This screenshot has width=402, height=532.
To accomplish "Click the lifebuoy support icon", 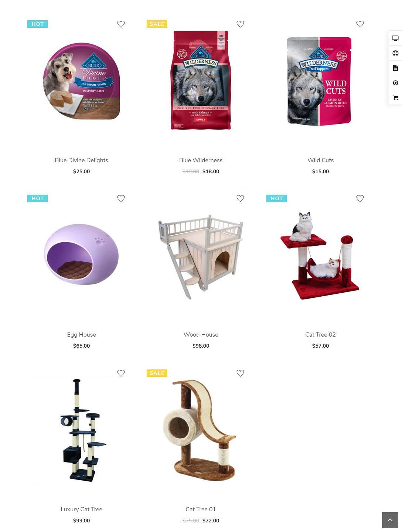I will pos(395,53).
